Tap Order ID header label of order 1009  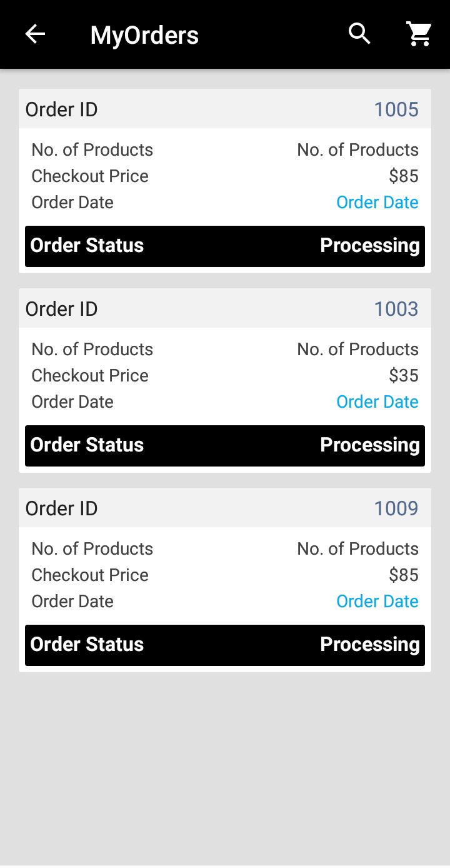(x=62, y=508)
